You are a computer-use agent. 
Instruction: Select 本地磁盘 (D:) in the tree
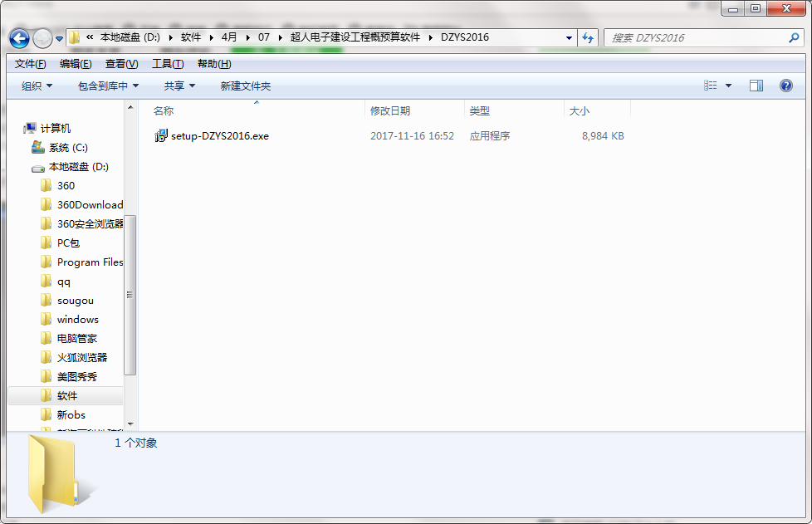pos(79,167)
